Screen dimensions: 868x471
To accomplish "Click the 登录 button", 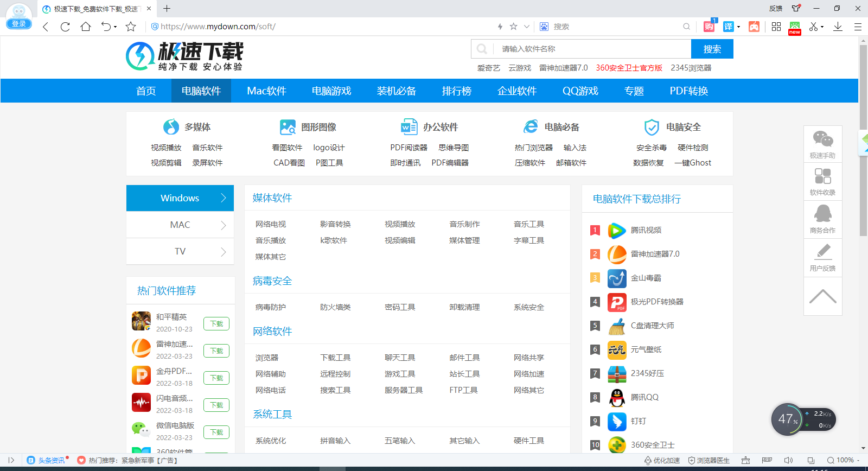I will (x=19, y=23).
